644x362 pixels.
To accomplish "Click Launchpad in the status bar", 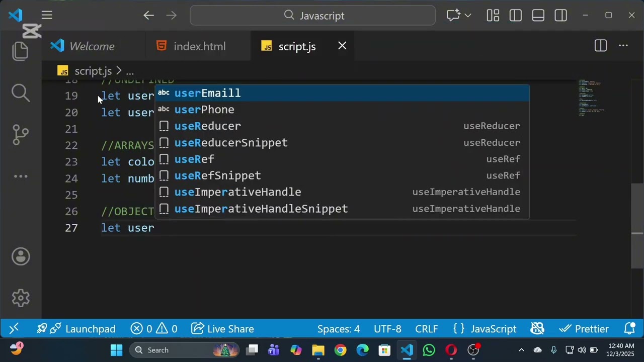I will (76, 329).
